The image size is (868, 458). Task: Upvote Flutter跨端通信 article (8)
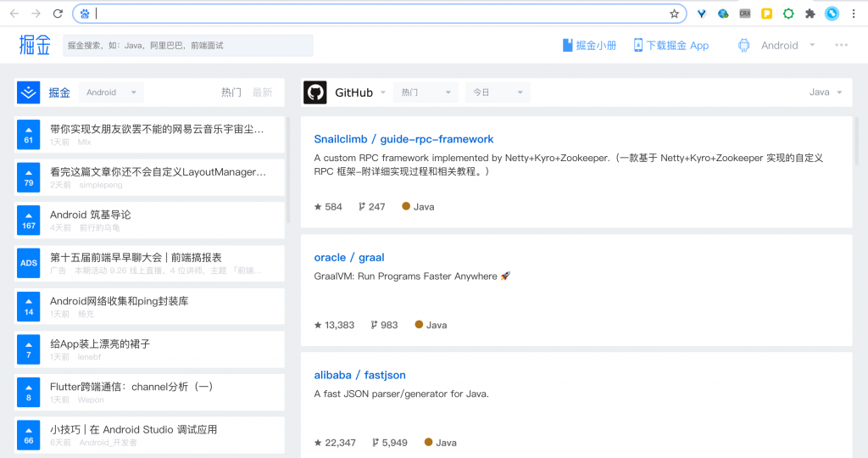pyautogui.click(x=28, y=392)
